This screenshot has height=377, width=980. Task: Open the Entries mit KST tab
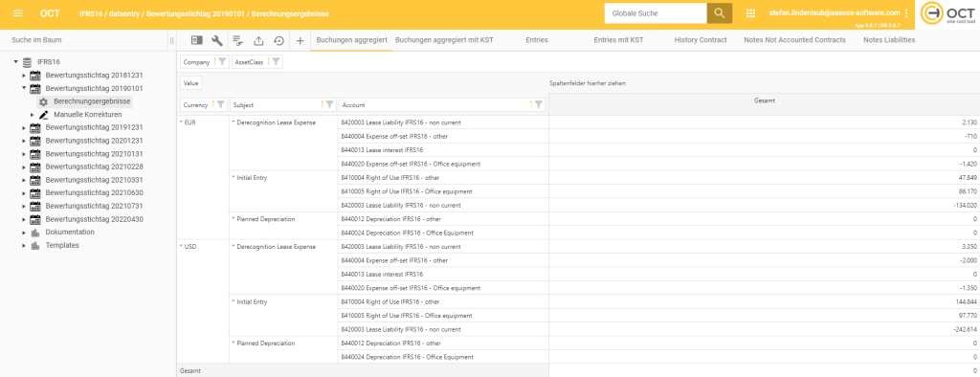(619, 40)
